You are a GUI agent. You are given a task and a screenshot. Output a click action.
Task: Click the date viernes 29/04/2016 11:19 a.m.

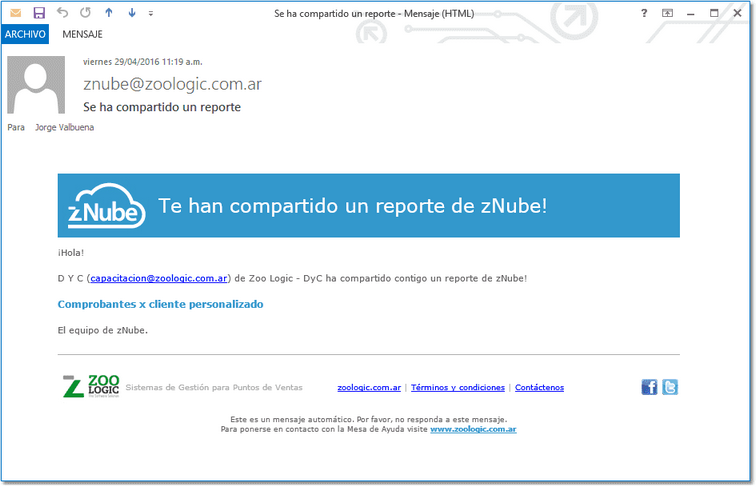click(x=143, y=62)
